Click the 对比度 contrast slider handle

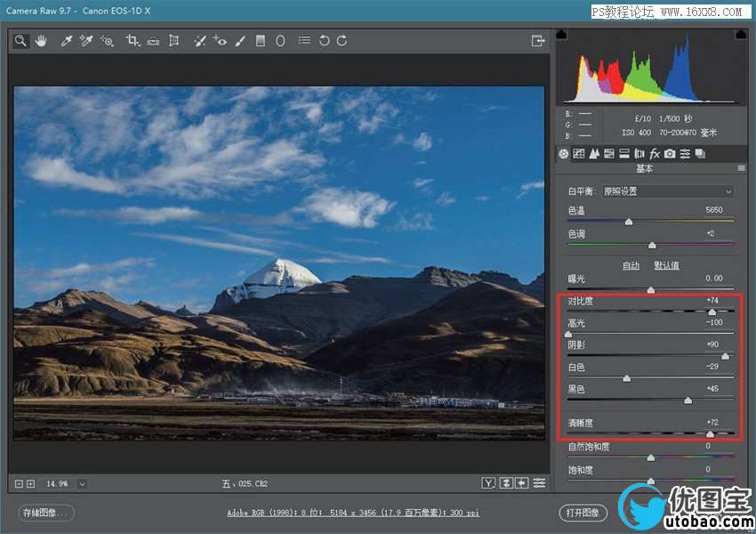point(712,312)
